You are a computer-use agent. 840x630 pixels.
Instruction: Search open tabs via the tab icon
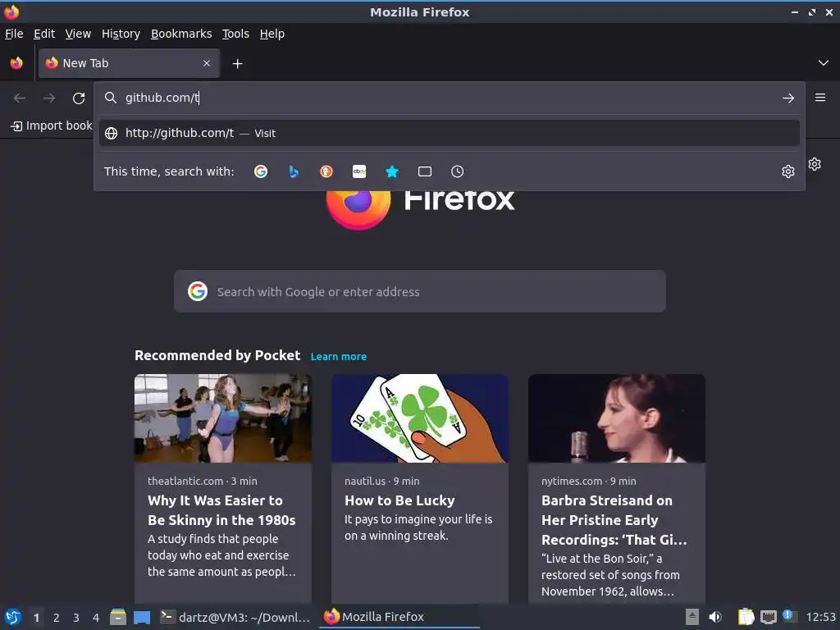[425, 171]
